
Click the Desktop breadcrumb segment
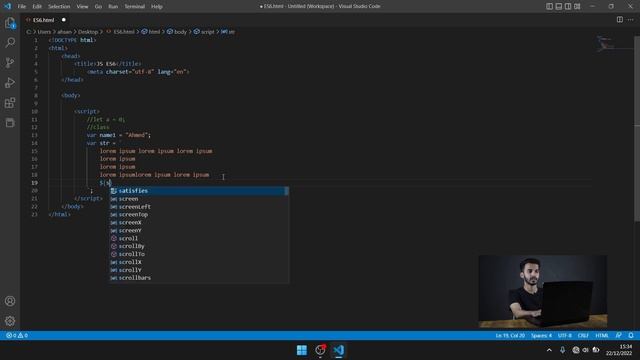88,32
